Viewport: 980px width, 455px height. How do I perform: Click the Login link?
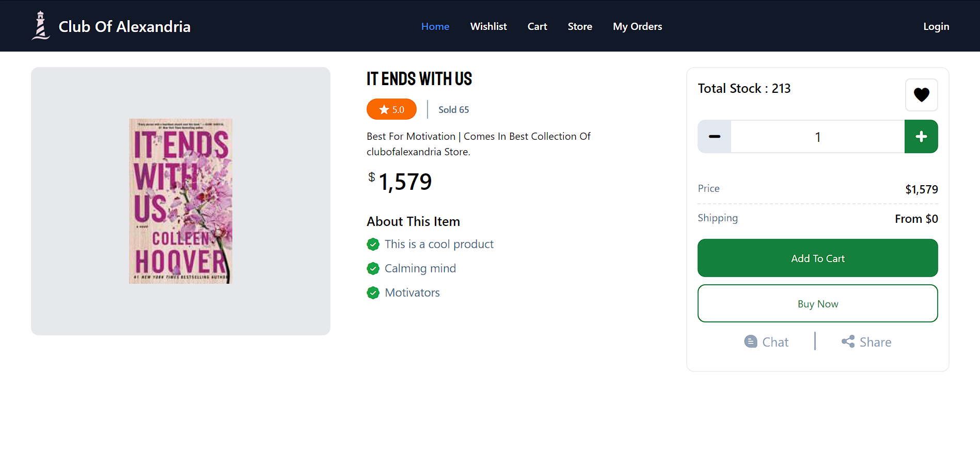[936, 26]
